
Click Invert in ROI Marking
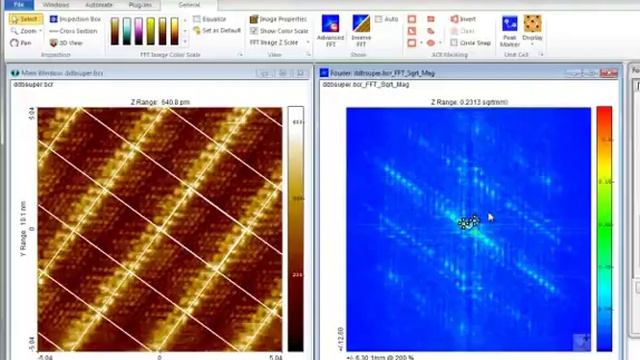tap(463, 19)
